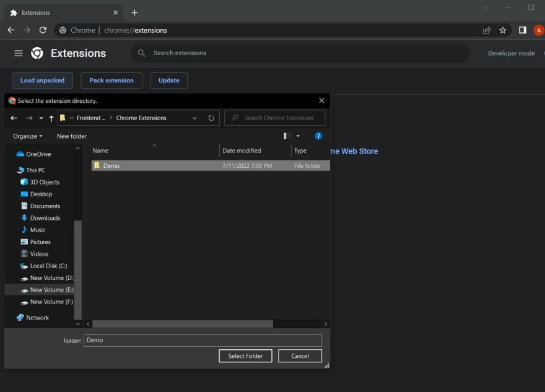Click Chrome forward navigation arrow

27,30
